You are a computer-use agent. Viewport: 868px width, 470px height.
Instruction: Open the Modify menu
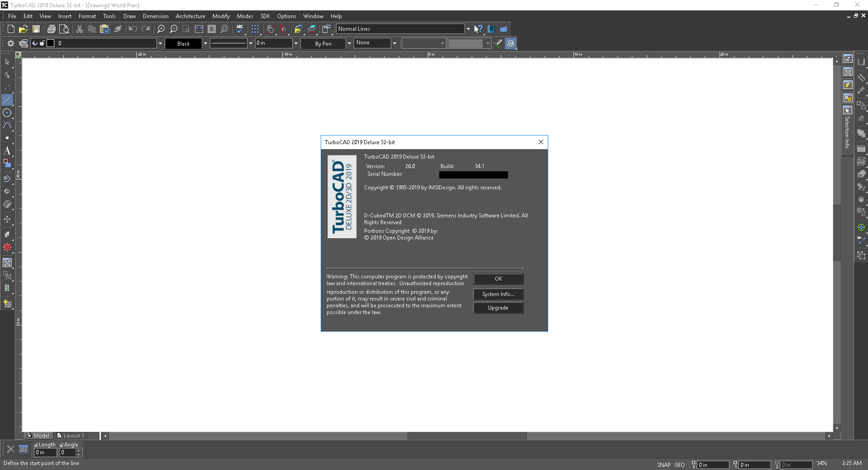tap(221, 16)
